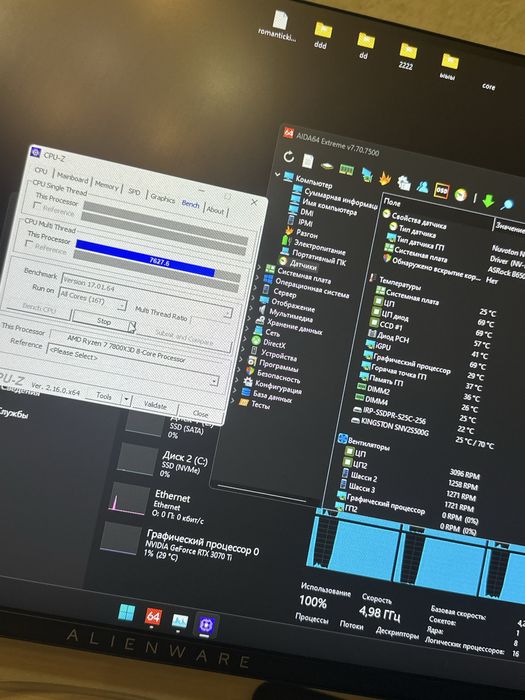
Task: Open the Run on All Cores dropdown
Action: [x=93, y=299]
